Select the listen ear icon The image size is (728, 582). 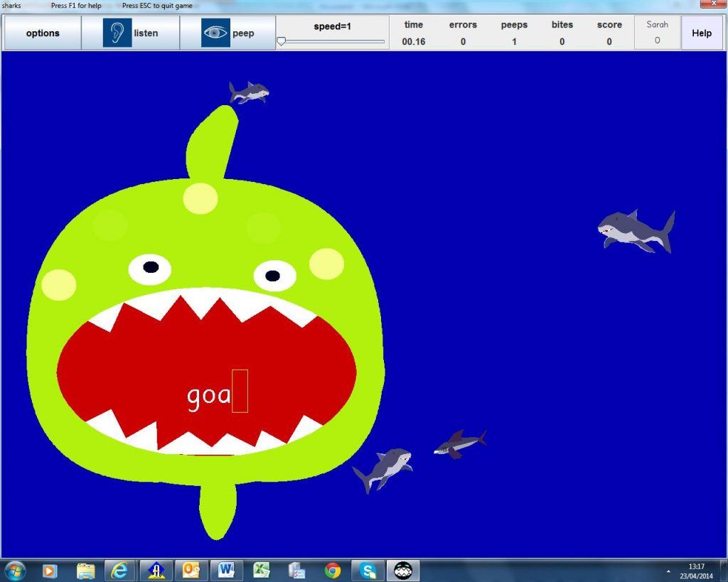point(116,32)
